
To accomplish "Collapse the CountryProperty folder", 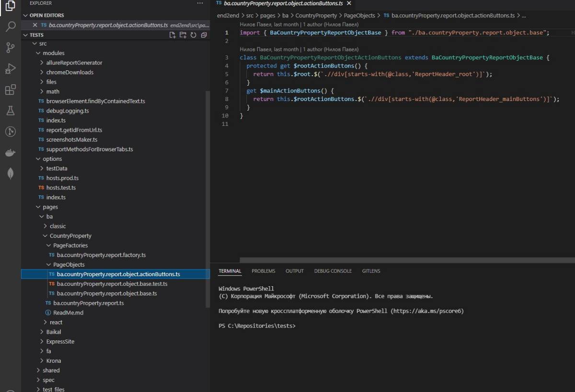I will [70, 235].
